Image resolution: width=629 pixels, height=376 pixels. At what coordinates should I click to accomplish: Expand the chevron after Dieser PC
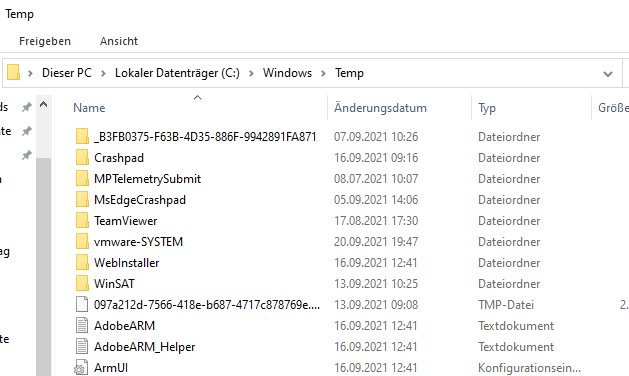[103, 73]
